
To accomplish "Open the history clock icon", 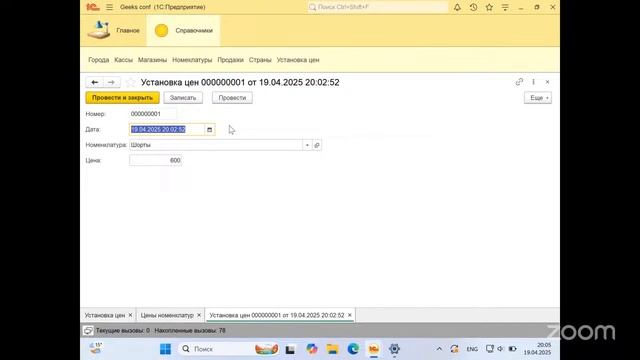I will (x=473, y=7).
